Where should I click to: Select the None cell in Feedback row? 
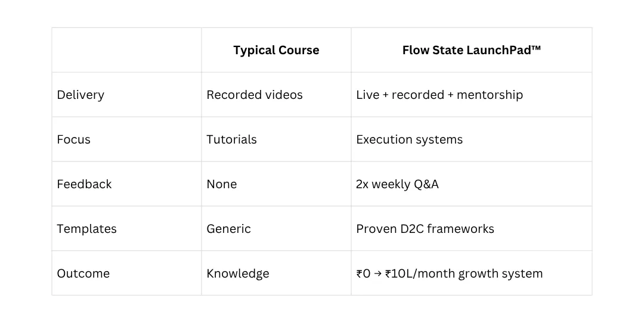pos(277,184)
